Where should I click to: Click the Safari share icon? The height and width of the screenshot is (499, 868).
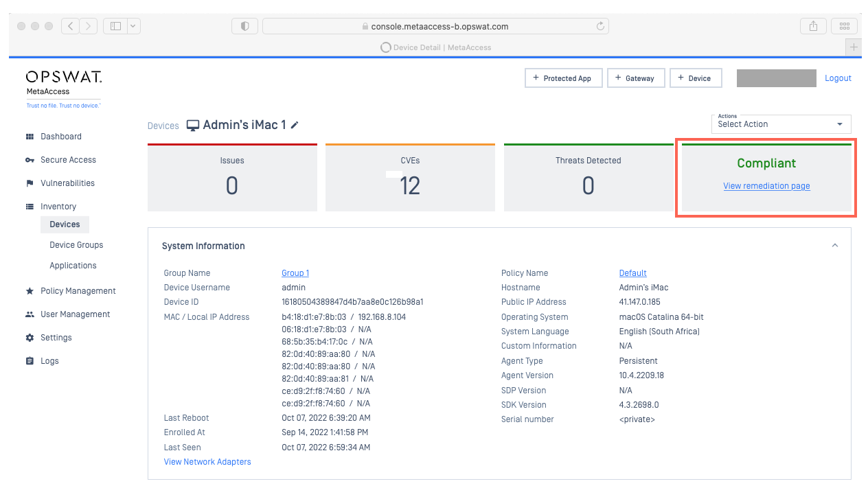(x=814, y=26)
